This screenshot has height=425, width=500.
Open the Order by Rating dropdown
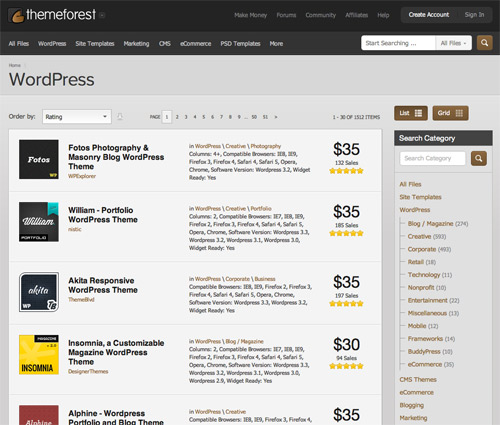click(77, 117)
